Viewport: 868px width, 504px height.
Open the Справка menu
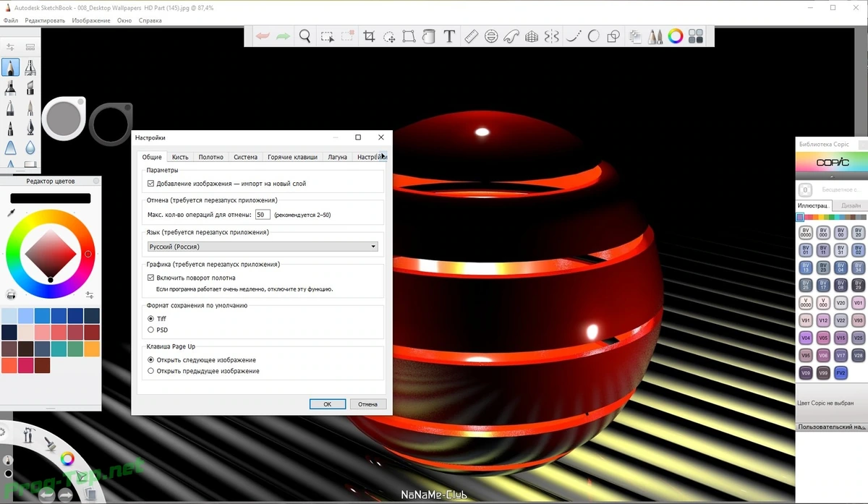click(150, 20)
